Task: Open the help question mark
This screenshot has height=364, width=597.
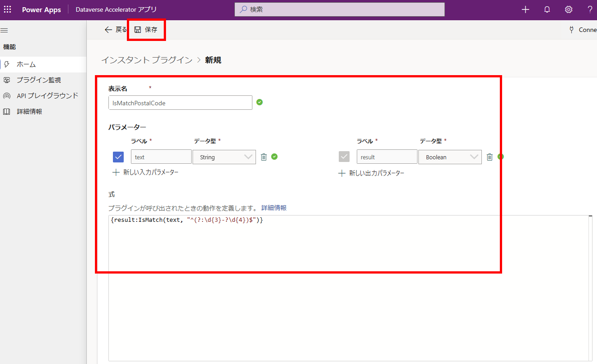Action: click(590, 10)
